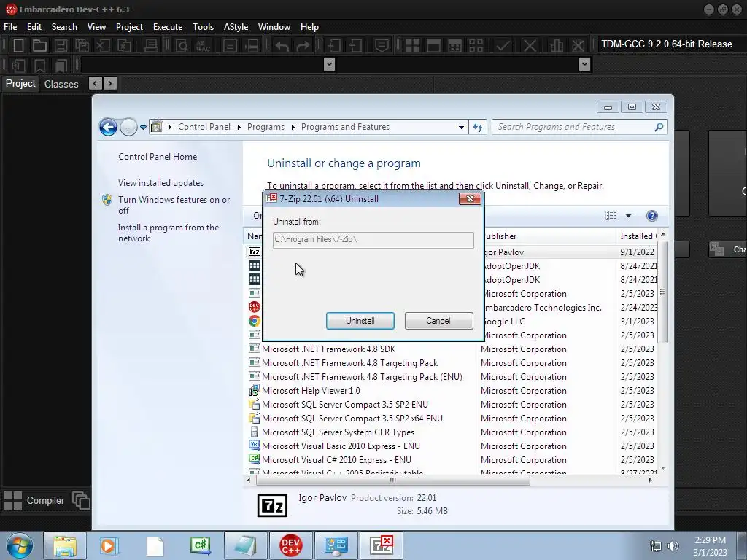Click the Run window icon in Dev-C++ toolbar
The width and height of the screenshot is (747, 560).
433,46
